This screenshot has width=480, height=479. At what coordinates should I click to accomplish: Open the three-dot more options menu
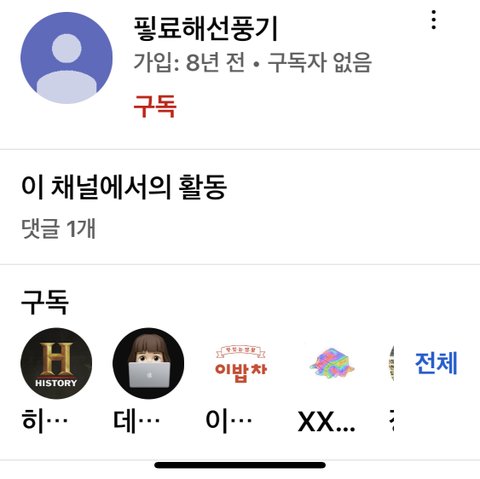(433, 20)
